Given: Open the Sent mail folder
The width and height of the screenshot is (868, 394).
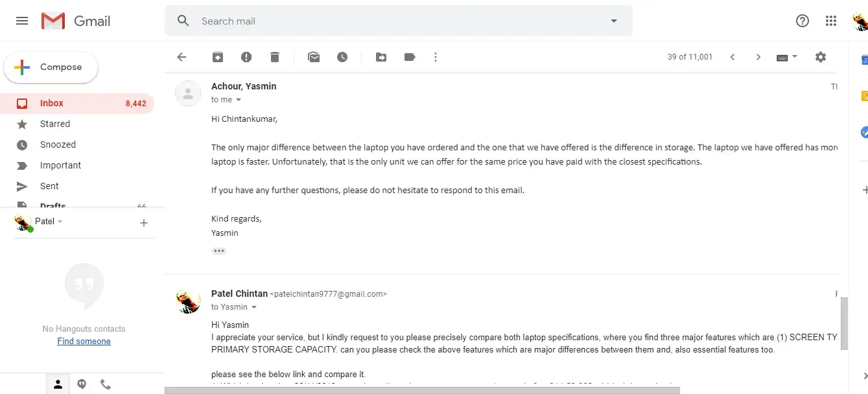Looking at the screenshot, I should pos(49,186).
